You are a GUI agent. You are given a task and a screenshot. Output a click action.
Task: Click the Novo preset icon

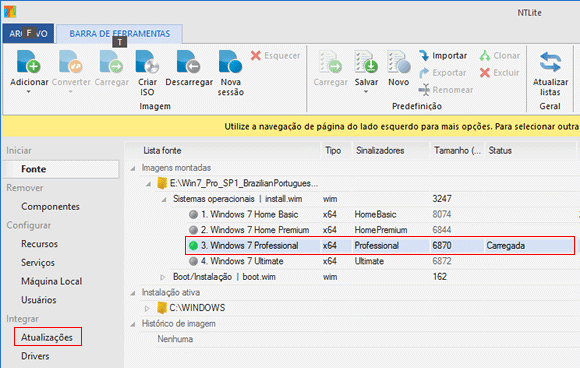click(x=398, y=61)
